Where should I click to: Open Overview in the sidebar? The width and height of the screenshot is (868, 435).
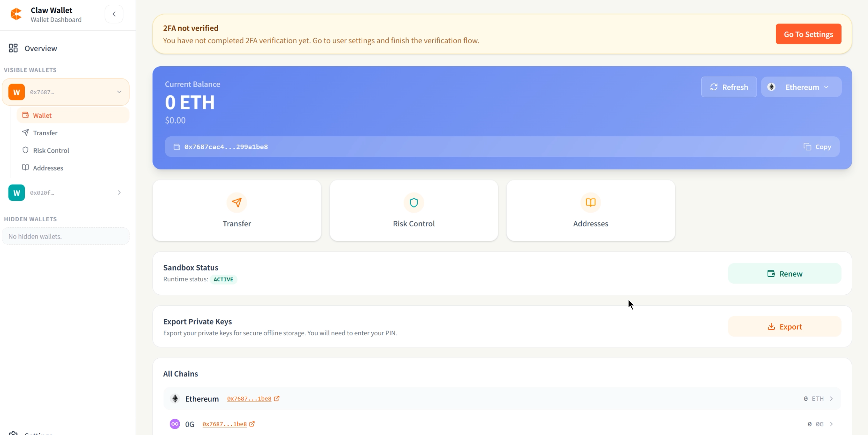40,48
